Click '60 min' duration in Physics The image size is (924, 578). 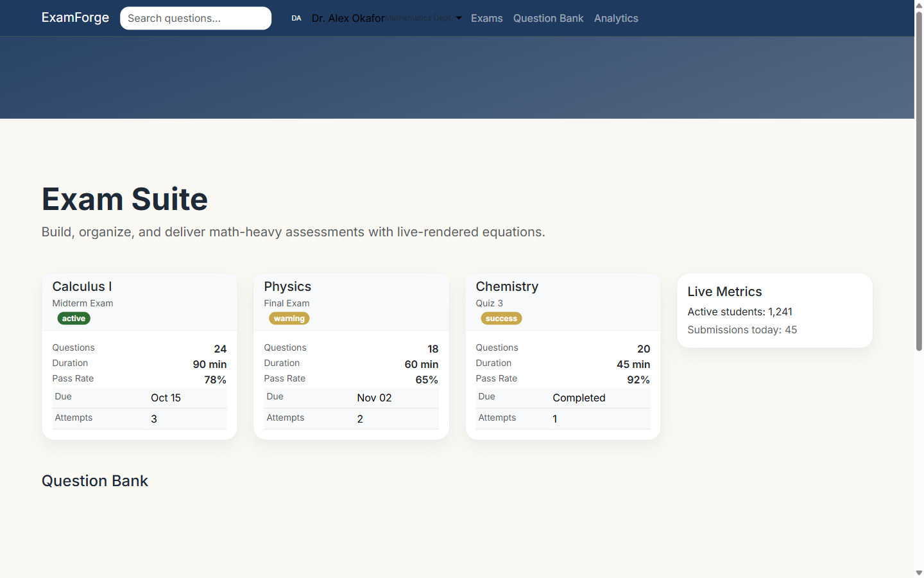pyautogui.click(x=422, y=364)
